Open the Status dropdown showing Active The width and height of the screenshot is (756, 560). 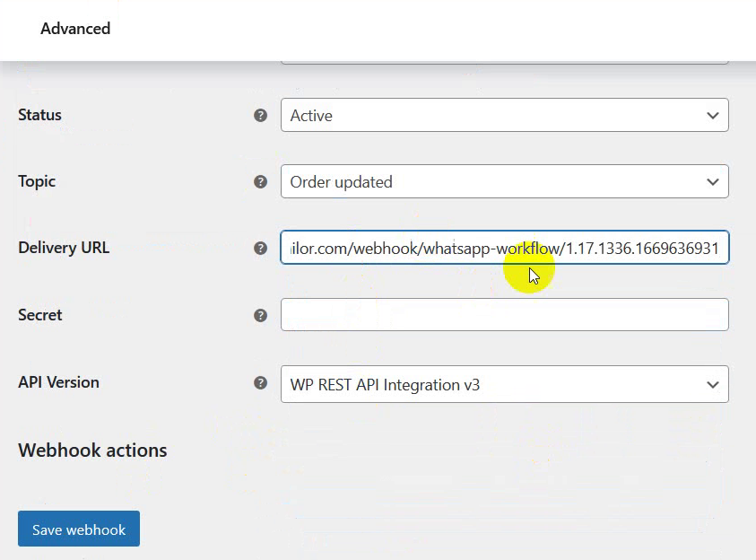504,115
